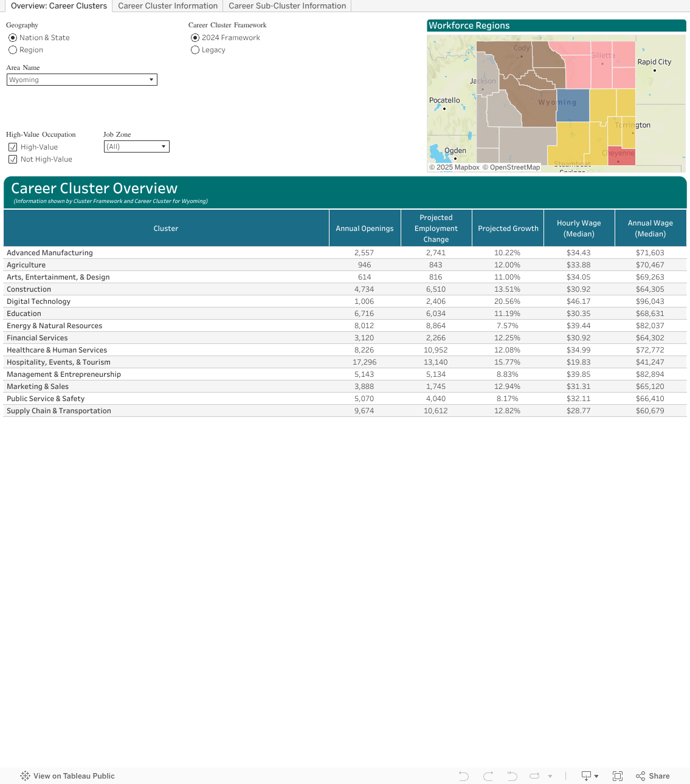690x784 pixels.
Task: Toggle the Not High-Value checkbox
Action: pos(13,159)
